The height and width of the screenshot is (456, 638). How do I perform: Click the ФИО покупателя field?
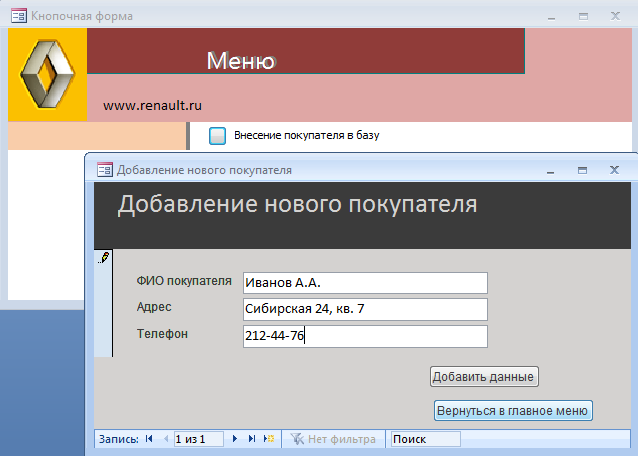click(x=365, y=283)
